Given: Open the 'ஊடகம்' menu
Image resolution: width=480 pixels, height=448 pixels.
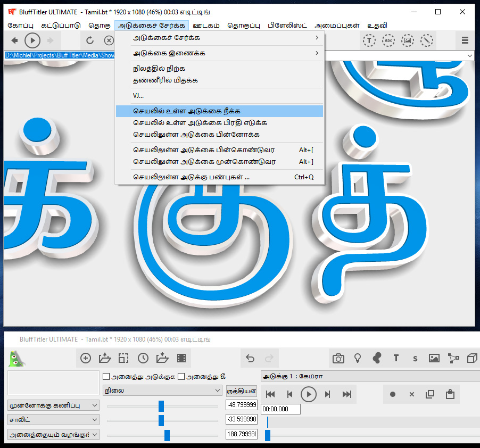Looking at the screenshot, I should [206, 25].
